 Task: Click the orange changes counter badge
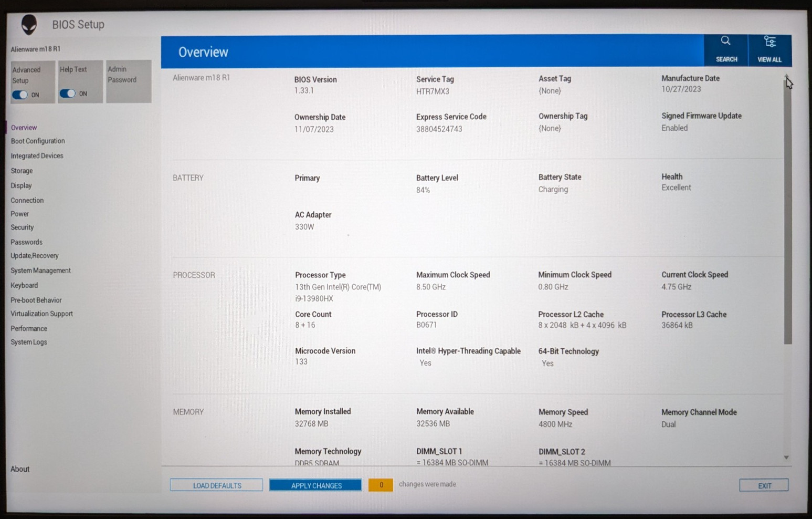tap(381, 485)
